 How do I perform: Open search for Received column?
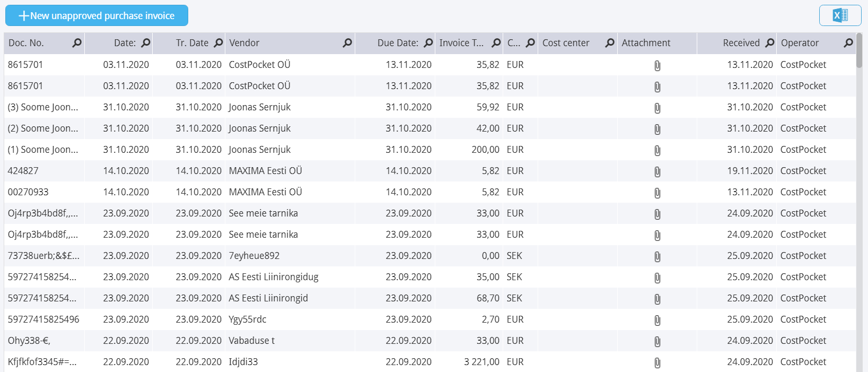pyautogui.click(x=770, y=43)
